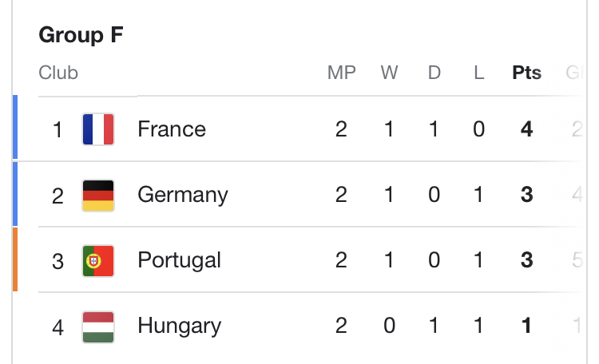
Task: Click the MP column header
Action: click(x=341, y=73)
